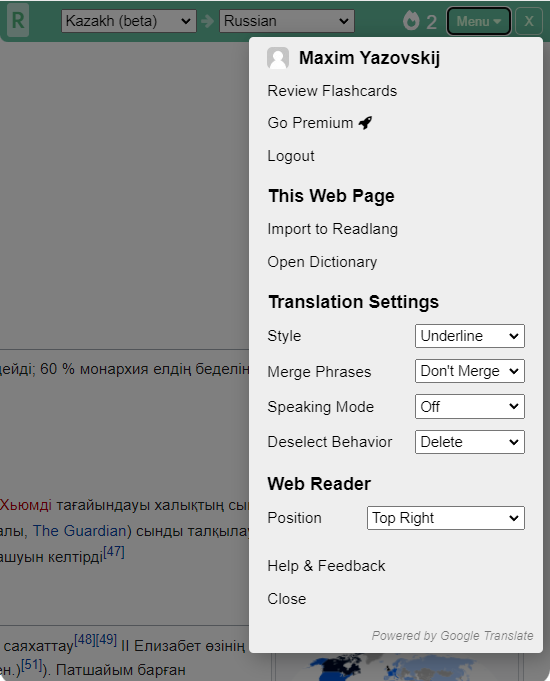Click the Readlang R logo icon

click(18, 20)
